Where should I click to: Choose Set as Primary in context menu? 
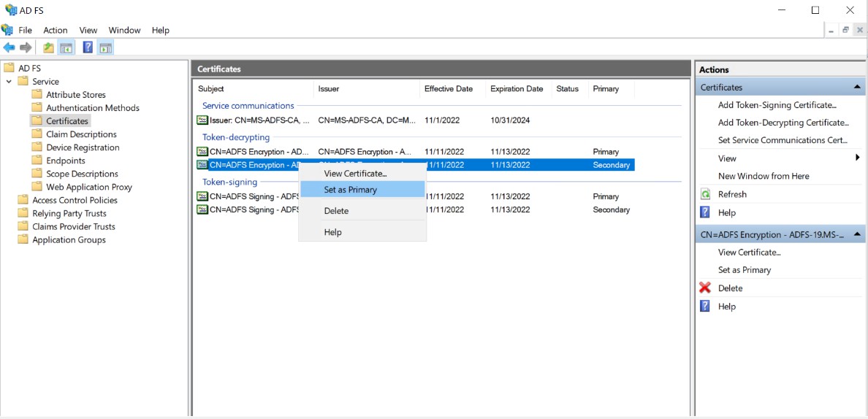click(362, 190)
